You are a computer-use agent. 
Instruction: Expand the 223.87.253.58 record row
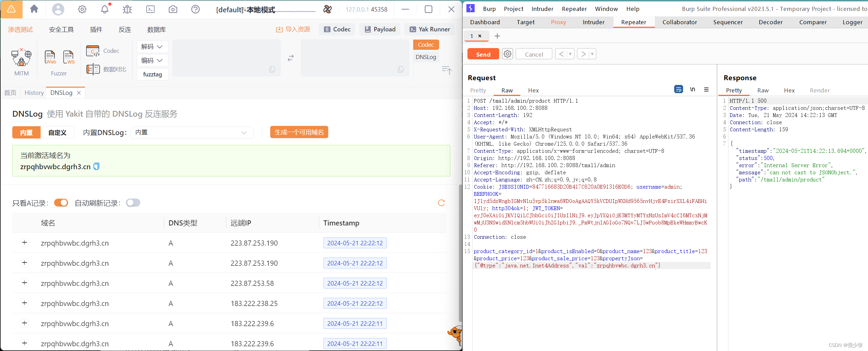coord(25,283)
